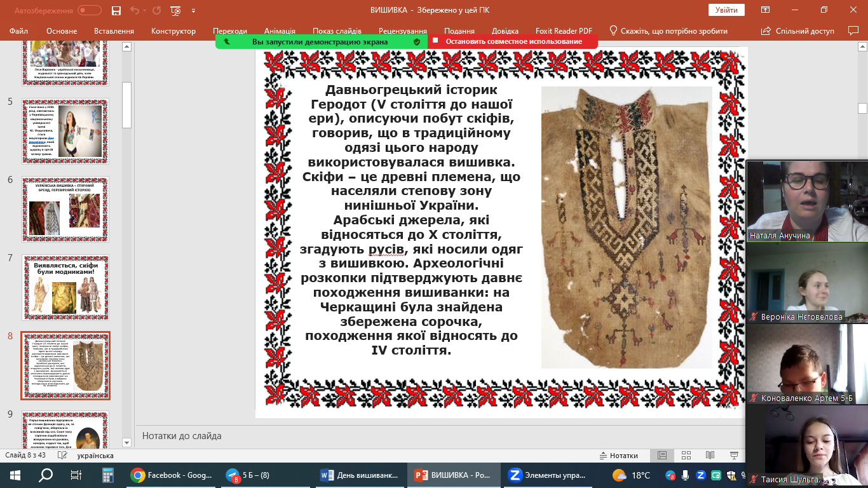Click the Undo arrow icon
Viewport: 868px width, 488px height.
(x=134, y=10)
